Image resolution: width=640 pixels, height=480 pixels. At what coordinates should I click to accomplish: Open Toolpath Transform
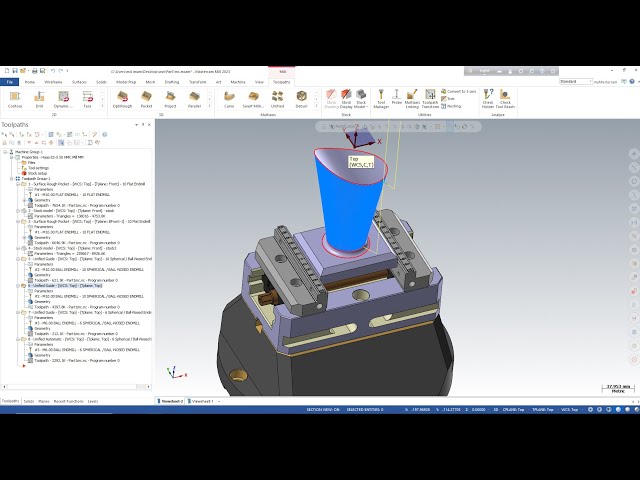point(430,99)
